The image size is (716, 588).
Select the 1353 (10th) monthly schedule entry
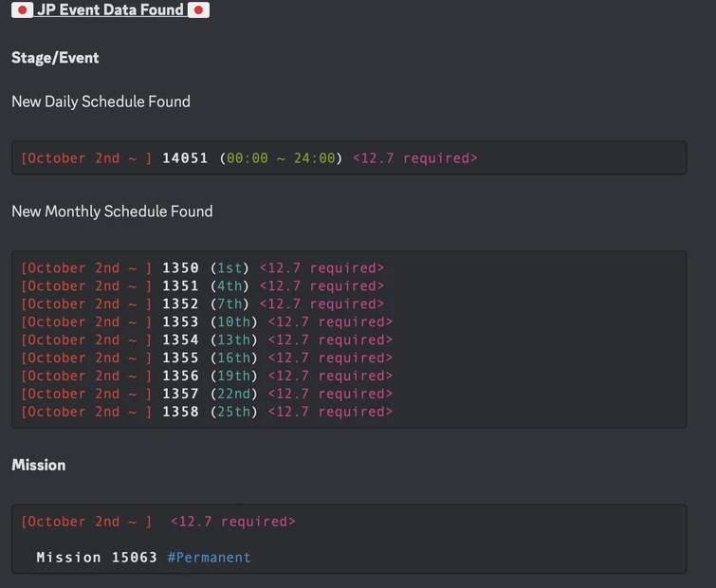(180, 322)
